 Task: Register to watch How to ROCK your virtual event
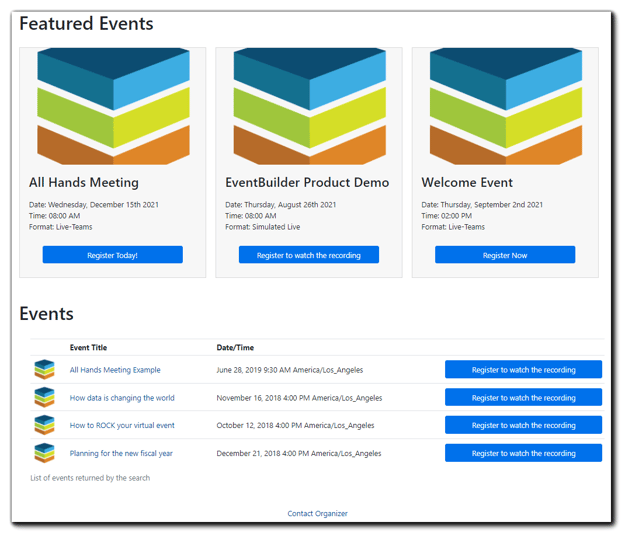tap(524, 425)
